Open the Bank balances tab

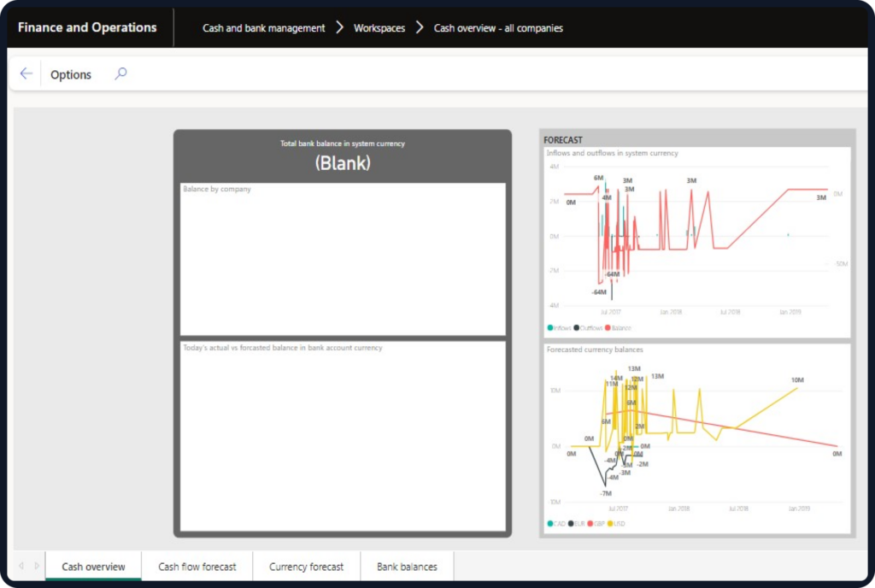pyautogui.click(x=407, y=567)
